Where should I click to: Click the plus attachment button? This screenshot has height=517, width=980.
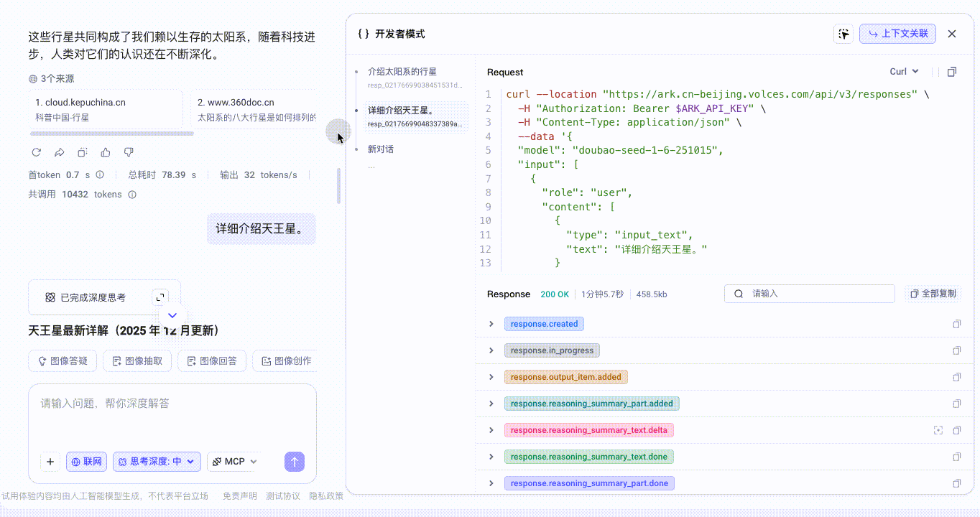pyautogui.click(x=50, y=462)
